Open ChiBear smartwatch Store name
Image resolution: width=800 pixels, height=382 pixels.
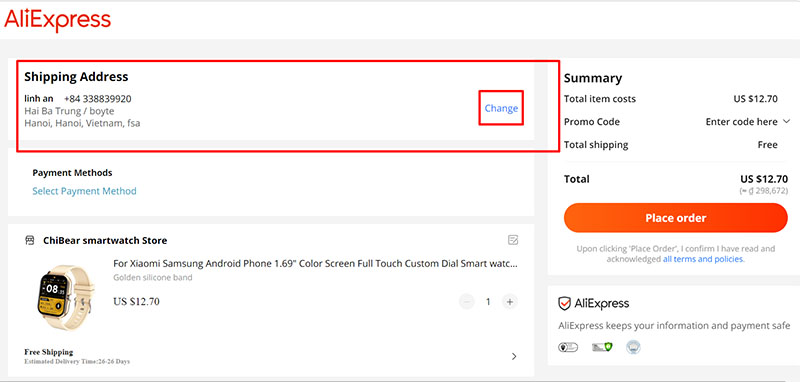click(105, 240)
